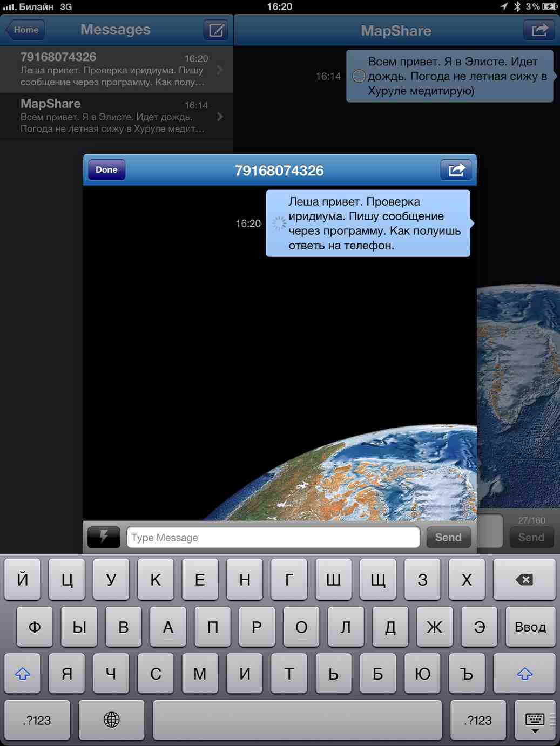Tap the Bluetooth status bar icon
560x746 pixels.
[x=517, y=6]
